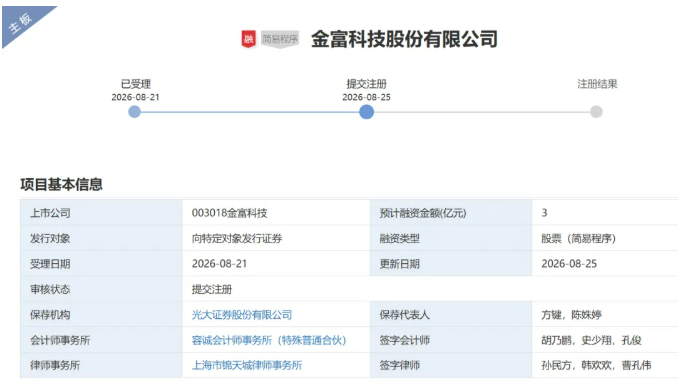Click the 签字律师 label cell

(x=451, y=365)
